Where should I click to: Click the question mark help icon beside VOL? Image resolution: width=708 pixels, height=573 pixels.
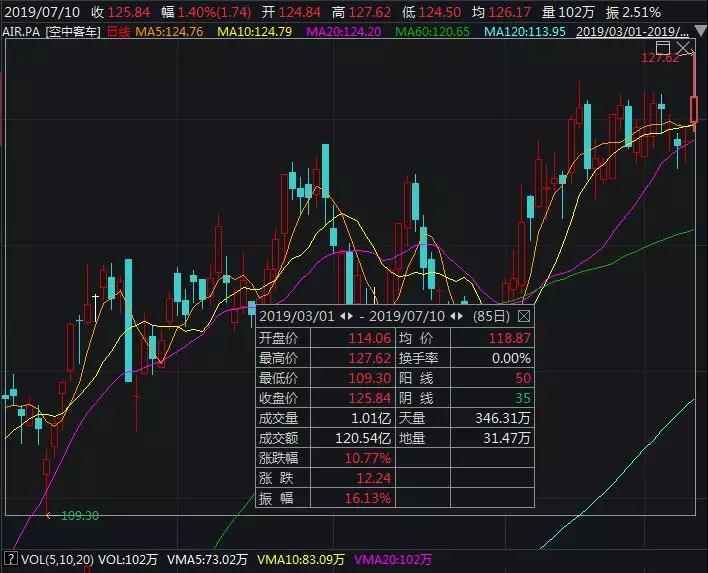12,559
